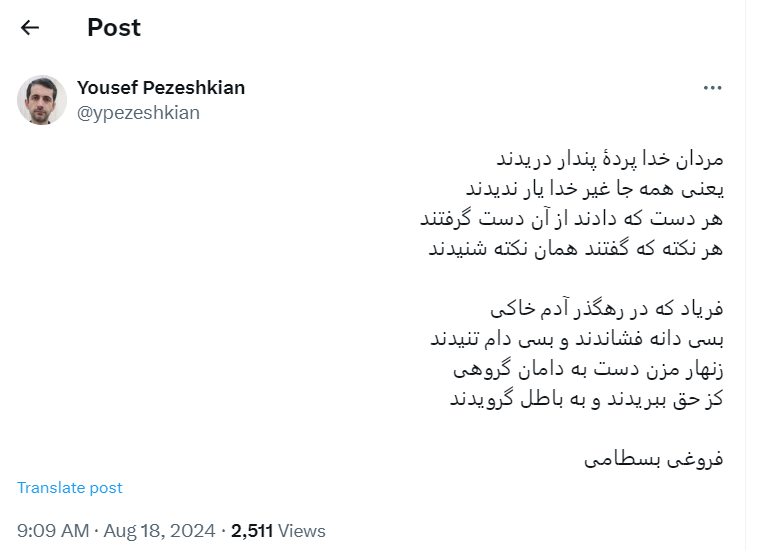Click the Post header title

pos(114,28)
